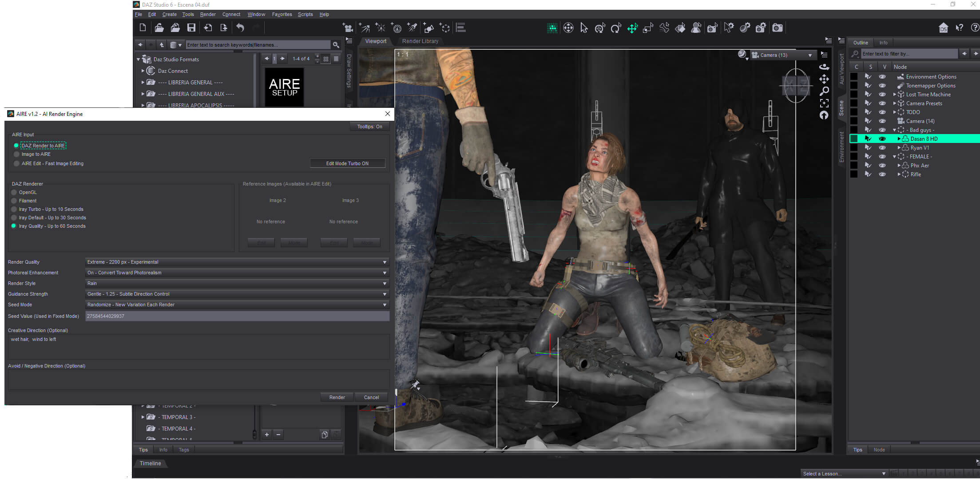Switch to the Info tab beside Outline
Viewport: 980px width, 479px height.
(x=883, y=43)
